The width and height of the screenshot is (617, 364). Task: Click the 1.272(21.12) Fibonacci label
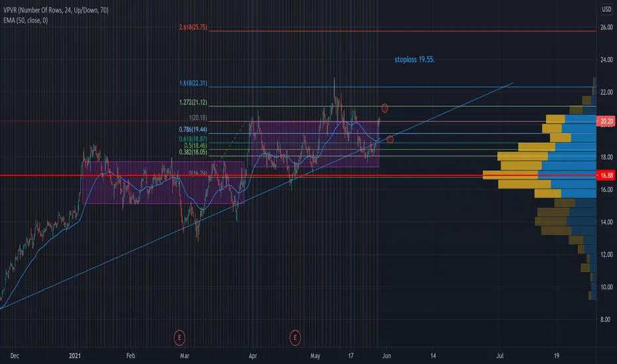point(193,103)
